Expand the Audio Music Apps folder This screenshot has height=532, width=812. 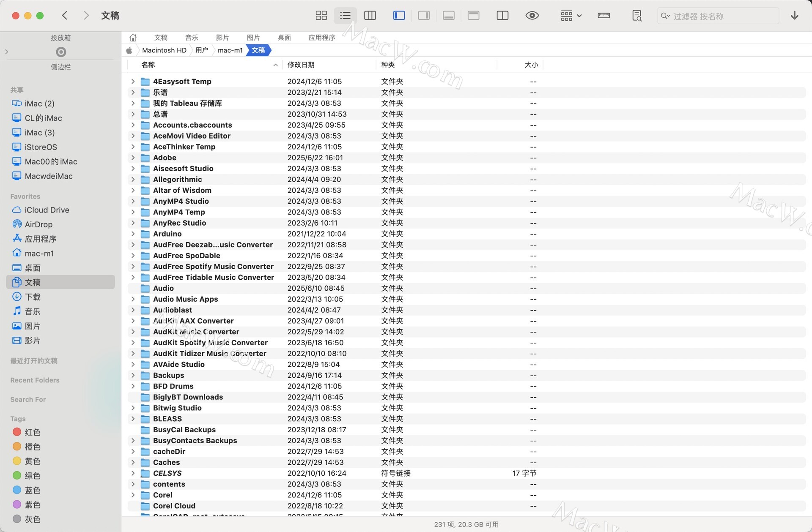133,299
